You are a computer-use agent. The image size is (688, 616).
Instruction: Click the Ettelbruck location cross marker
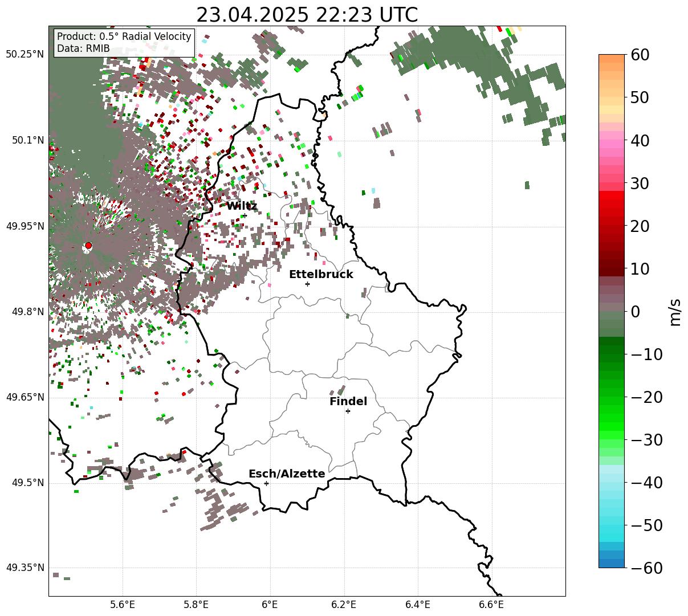coord(307,284)
